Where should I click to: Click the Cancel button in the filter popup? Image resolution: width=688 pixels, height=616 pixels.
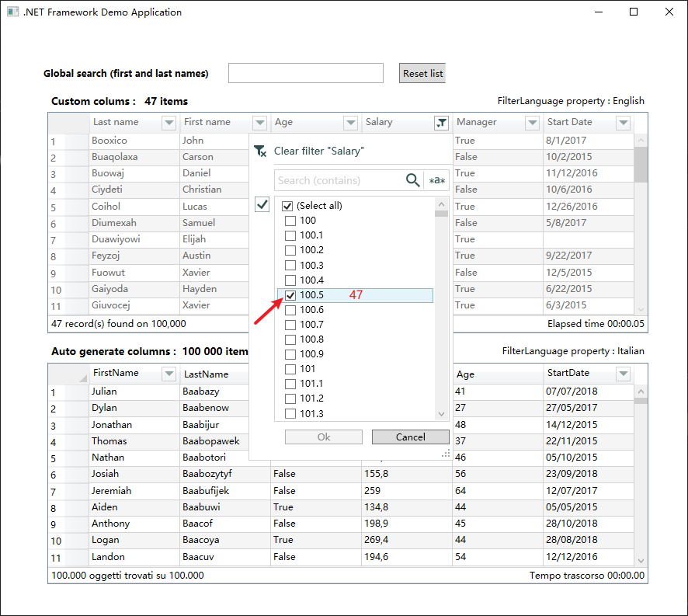(x=410, y=437)
